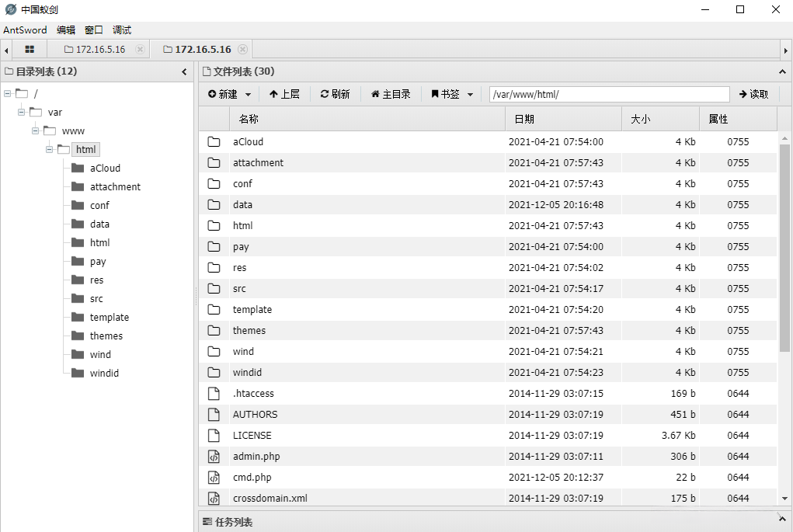Go to 主目录 home directory
Image resolution: width=793 pixels, height=532 pixels.
[391, 94]
